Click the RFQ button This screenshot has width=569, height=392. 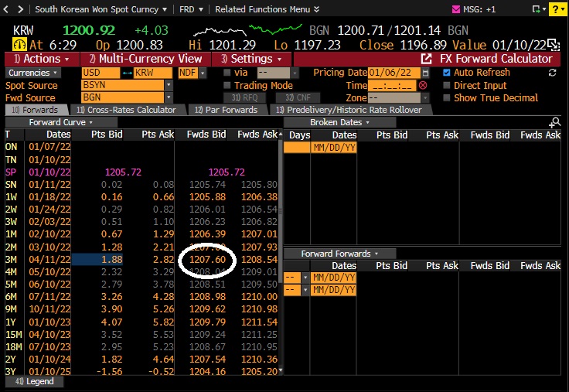[244, 97]
